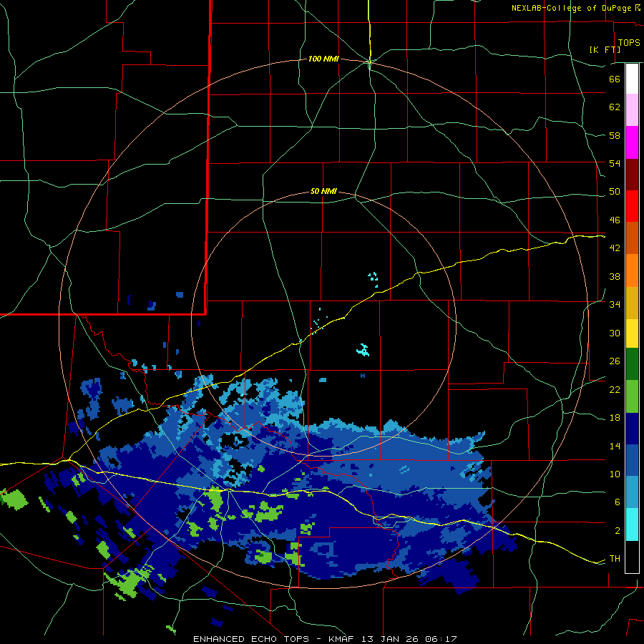The height and width of the screenshot is (644, 644).
Task: Click the '42' scale value
Action: 615,248
